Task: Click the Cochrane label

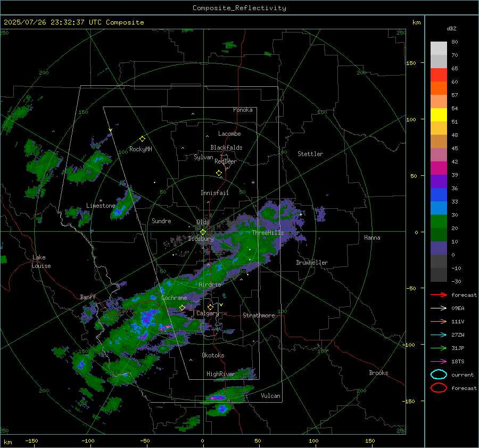Action: pos(174,298)
